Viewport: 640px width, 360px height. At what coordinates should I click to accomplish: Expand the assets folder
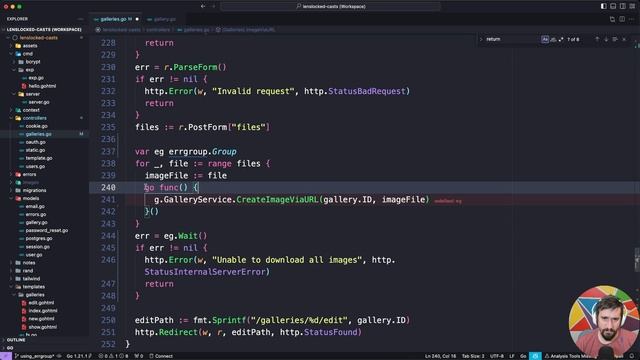pos(30,46)
